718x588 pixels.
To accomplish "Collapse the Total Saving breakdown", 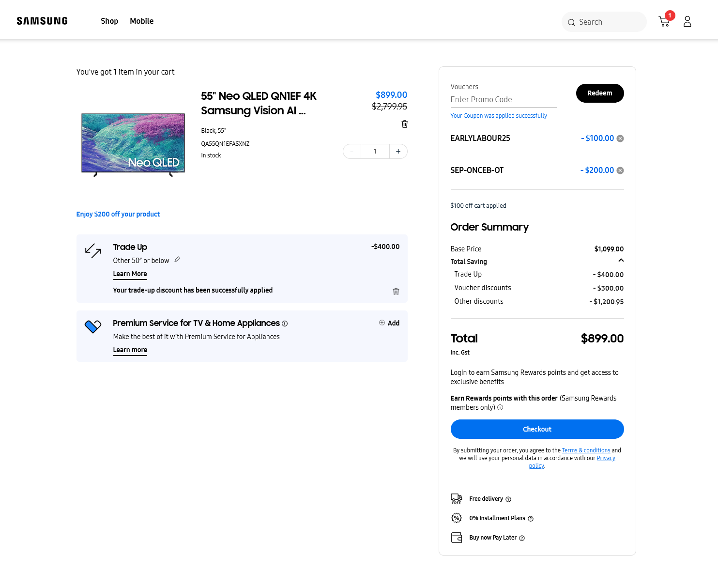I will pos(621,261).
